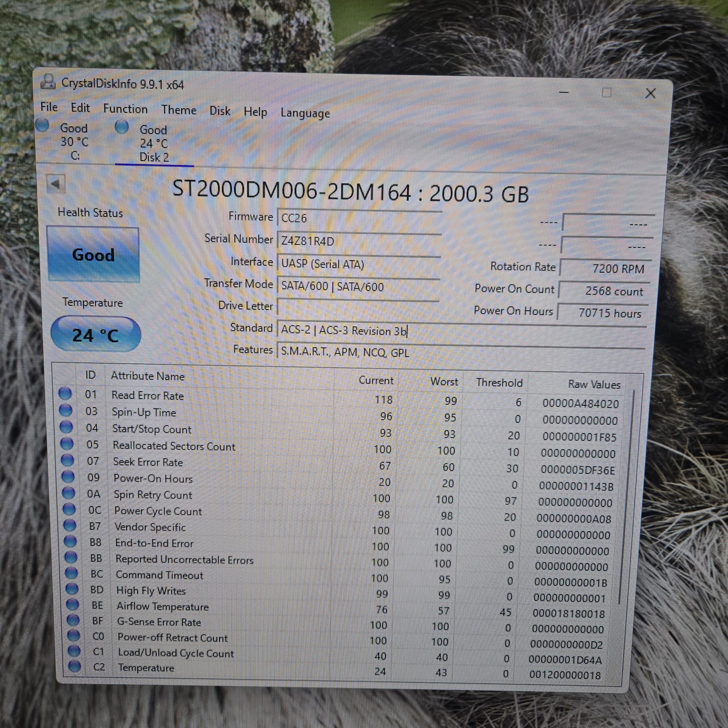The image size is (728, 728).
Task: Select raw value 00000001143B
Action: point(576,486)
